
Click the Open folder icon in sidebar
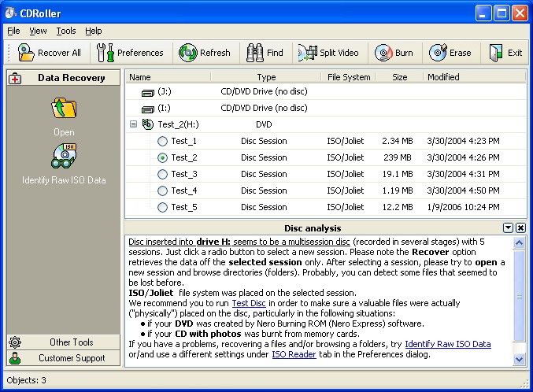point(64,109)
